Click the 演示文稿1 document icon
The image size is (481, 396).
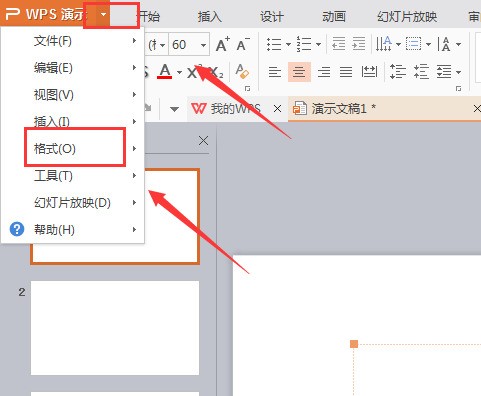click(x=299, y=108)
